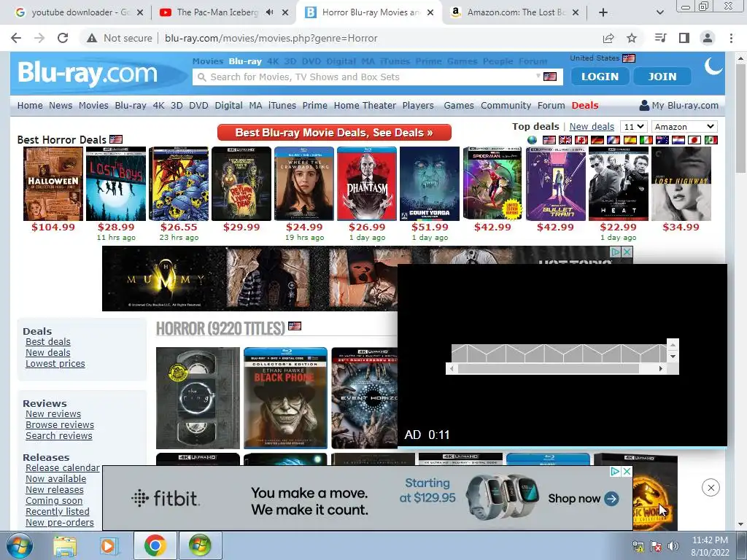Close the fitbit ad with X

(627, 472)
